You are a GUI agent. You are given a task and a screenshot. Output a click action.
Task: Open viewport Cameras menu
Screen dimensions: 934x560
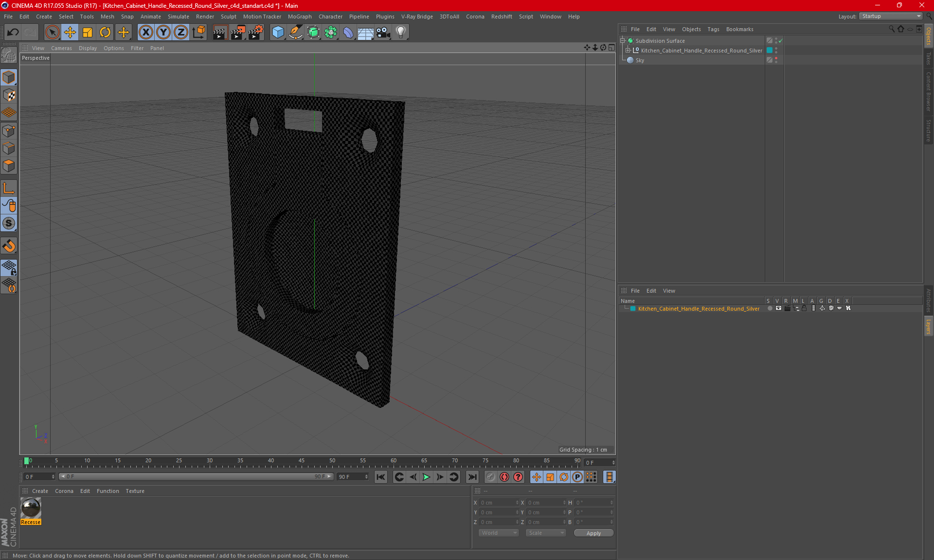(61, 48)
